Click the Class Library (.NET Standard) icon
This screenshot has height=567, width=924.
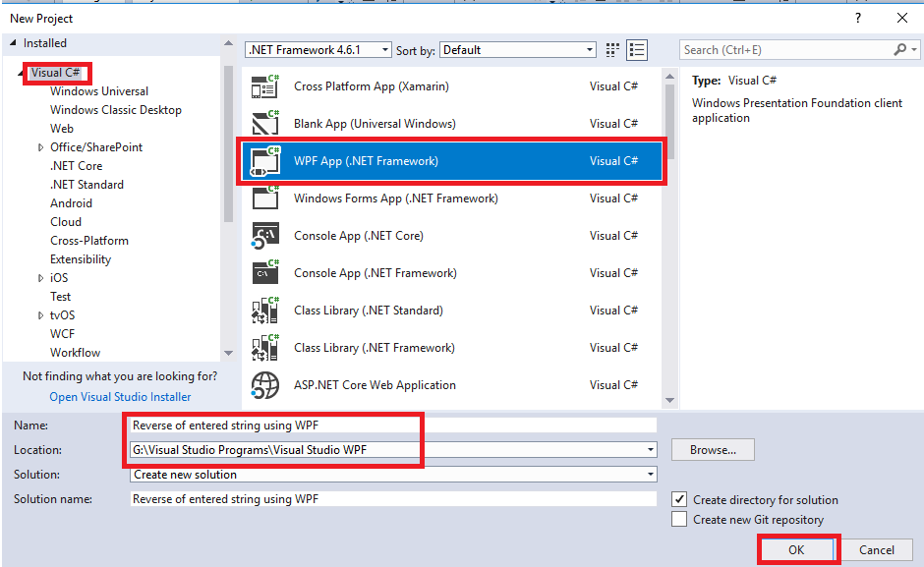coord(265,311)
